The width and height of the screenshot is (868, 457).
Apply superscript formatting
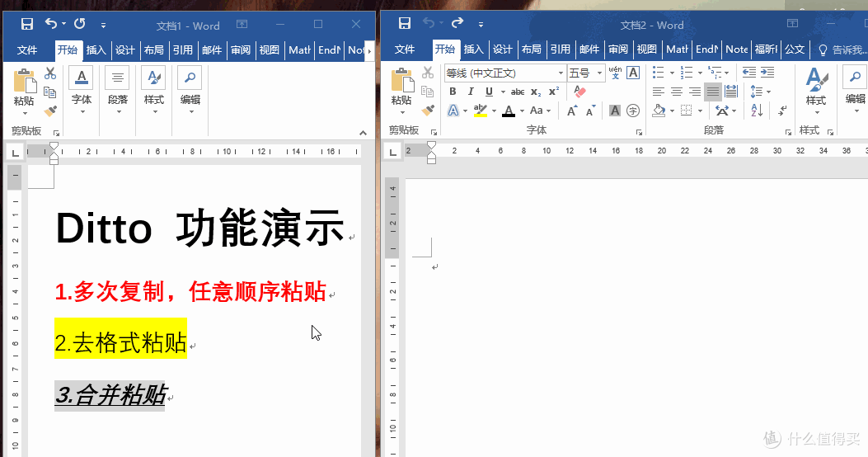coord(554,92)
